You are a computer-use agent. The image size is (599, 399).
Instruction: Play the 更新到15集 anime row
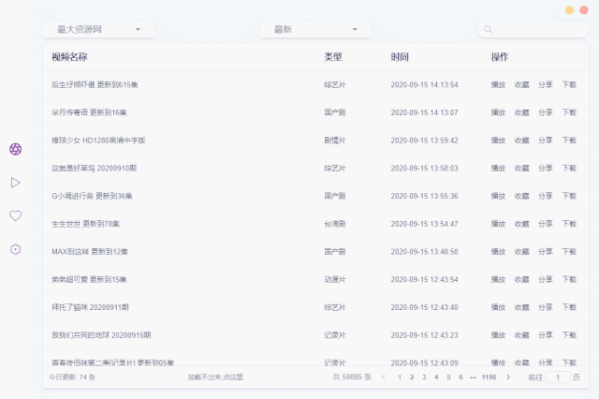click(498, 279)
